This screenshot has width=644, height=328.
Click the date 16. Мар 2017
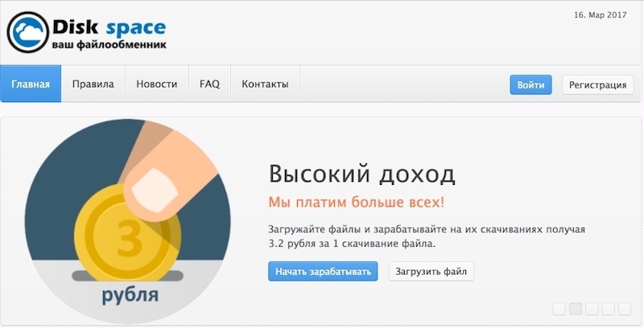click(x=601, y=15)
